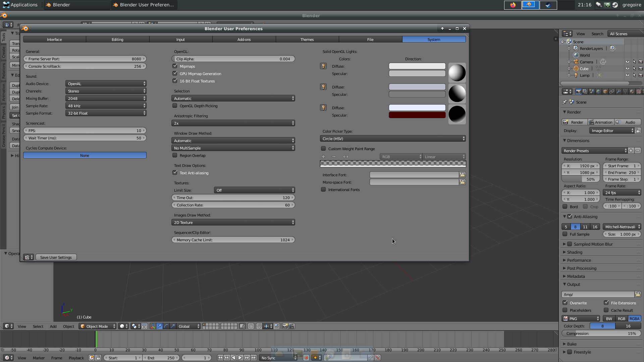
Task: Open the Modifiers wrench icon
Action: pos(619,92)
